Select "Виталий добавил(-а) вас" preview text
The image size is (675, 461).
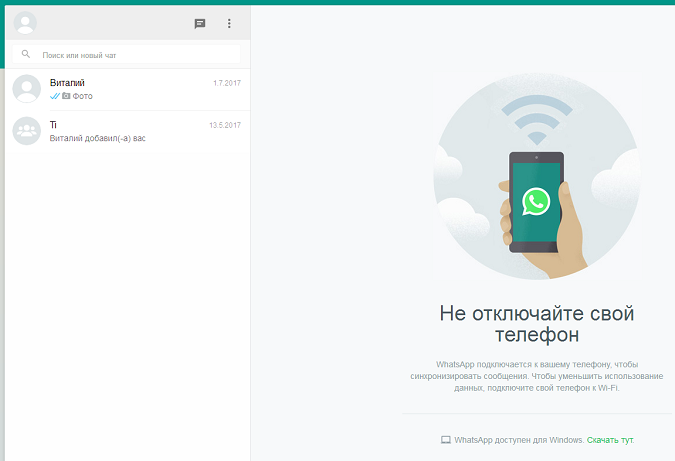click(98, 138)
